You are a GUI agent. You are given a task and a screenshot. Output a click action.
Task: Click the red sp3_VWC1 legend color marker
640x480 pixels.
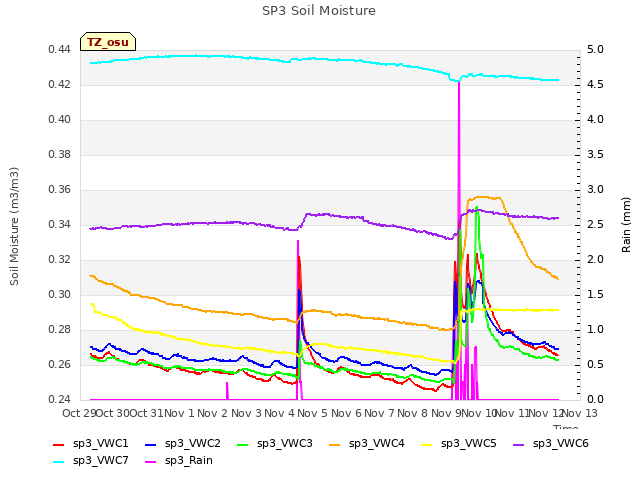pyautogui.click(x=59, y=445)
